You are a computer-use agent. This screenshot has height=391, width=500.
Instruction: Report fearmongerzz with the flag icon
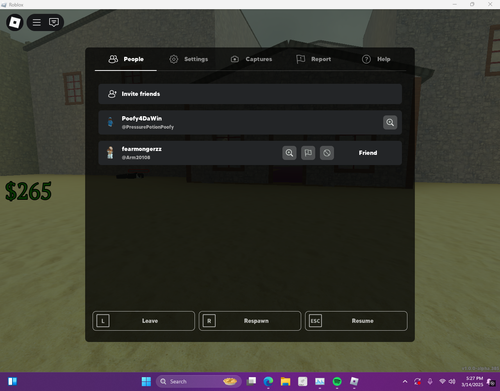click(x=308, y=153)
